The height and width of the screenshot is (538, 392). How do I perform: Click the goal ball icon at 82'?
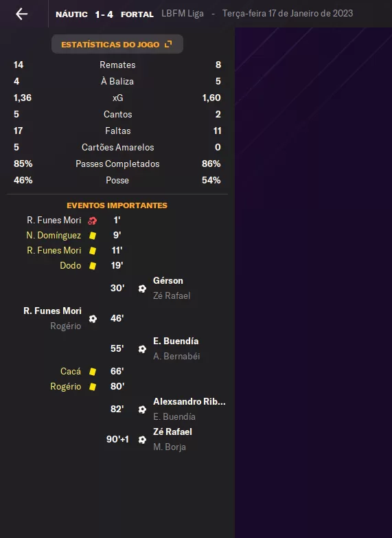pyautogui.click(x=142, y=410)
